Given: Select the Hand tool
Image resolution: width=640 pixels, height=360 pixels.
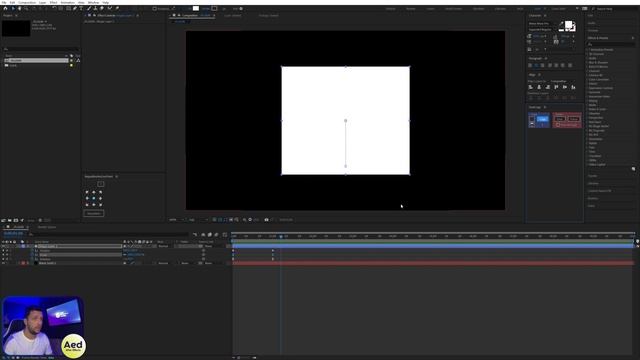Looking at the screenshot, I should [19, 8].
